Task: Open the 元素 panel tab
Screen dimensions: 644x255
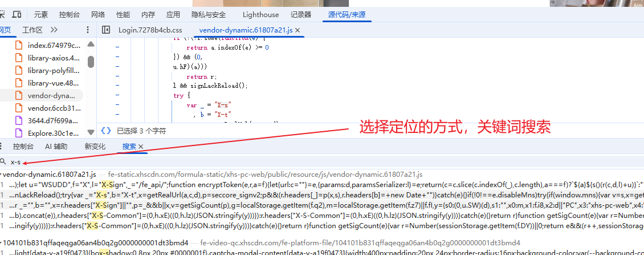Action: click(x=40, y=15)
